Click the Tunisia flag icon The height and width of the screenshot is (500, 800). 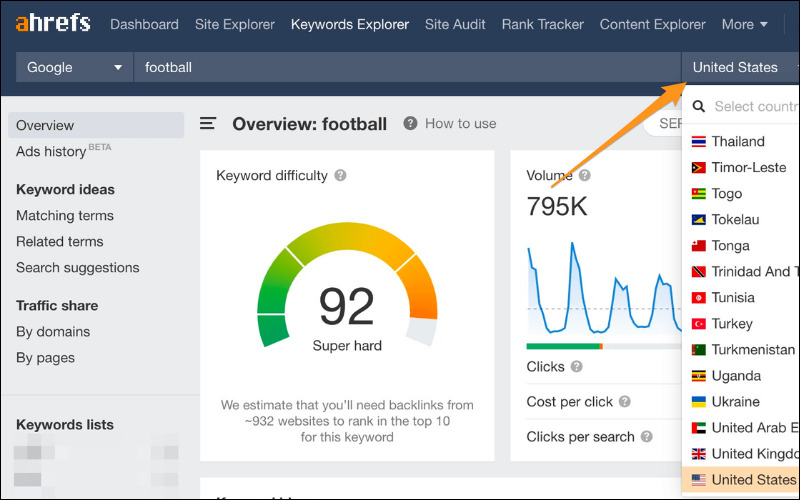click(x=698, y=297)
